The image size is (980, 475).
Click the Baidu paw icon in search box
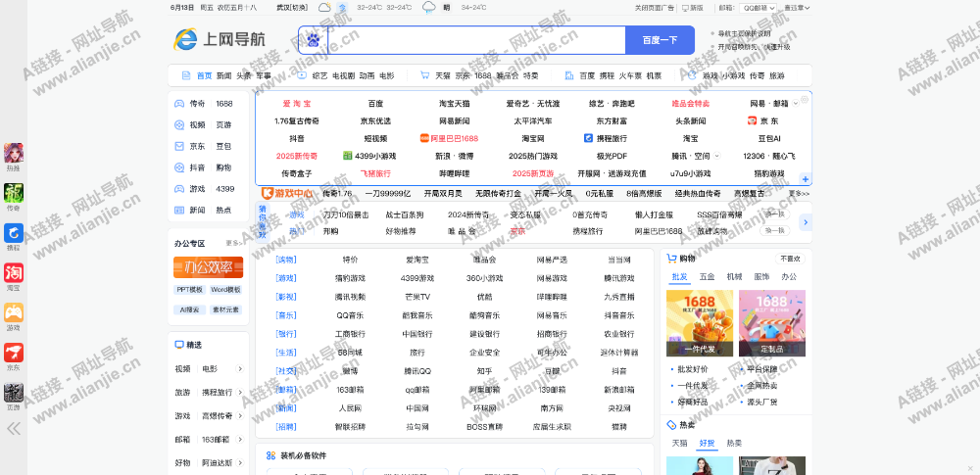pos(314,40)
